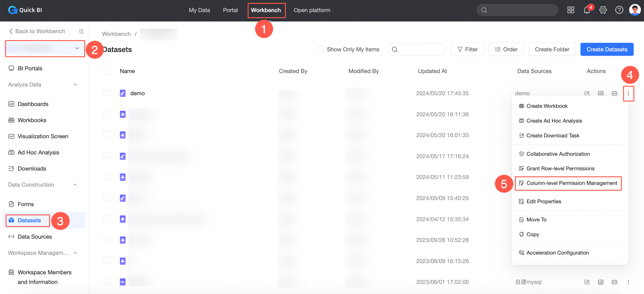Image resolution: width=644 pixels, height=294 pixels.
Task: Select the demo dataset row checkbox
Action: tap(107, 93)
